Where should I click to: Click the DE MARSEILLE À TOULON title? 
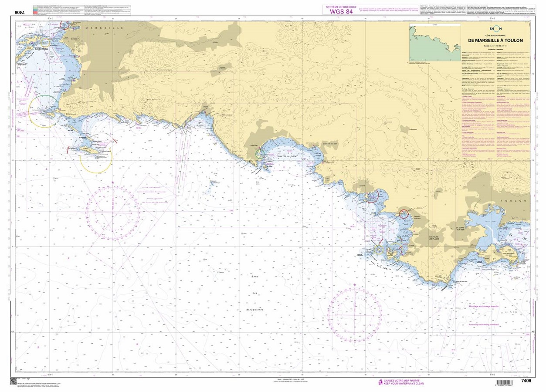tap(495, 41)
